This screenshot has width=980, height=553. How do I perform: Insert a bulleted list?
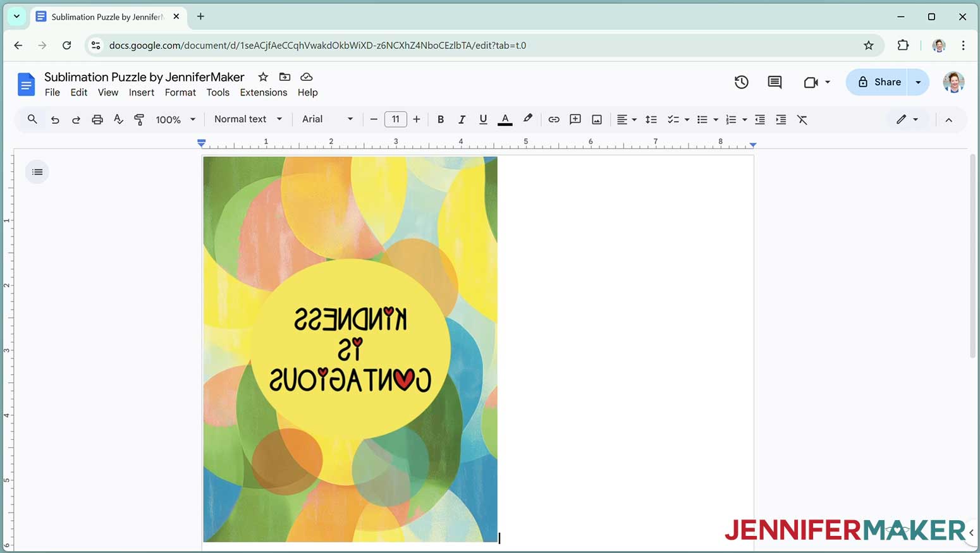tap(702, 119)
